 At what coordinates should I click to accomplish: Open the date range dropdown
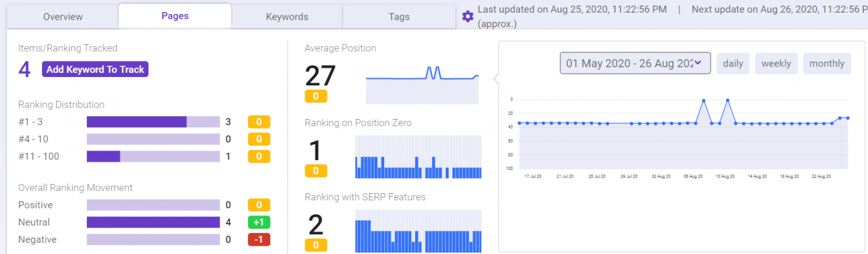click(x=636, y=63)
